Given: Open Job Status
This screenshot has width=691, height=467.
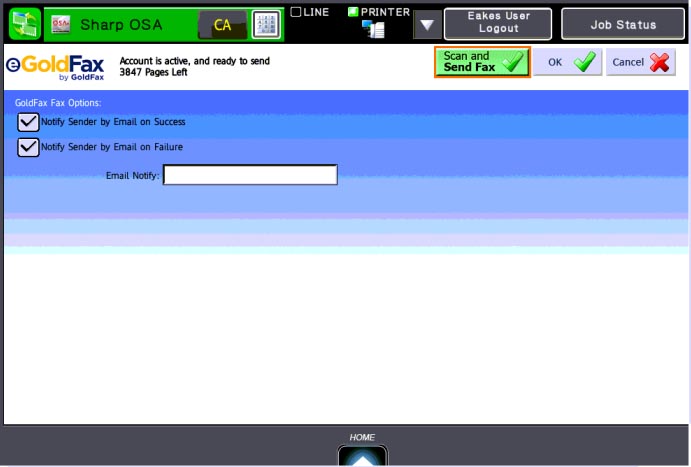Looking at the screenshot, I should pos(623,24).
